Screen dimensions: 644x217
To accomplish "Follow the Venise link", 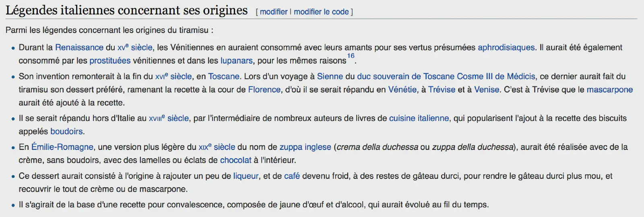I will coord(487,90).
